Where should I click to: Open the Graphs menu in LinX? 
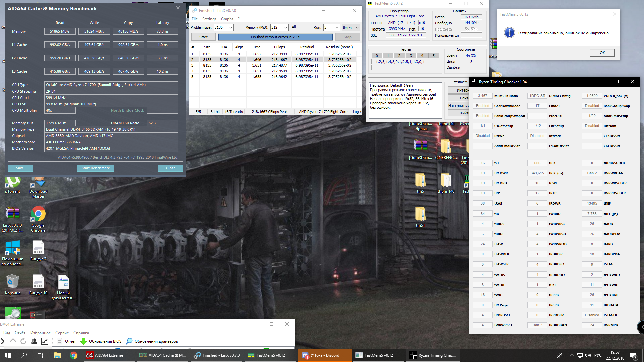tap(227, 19)
